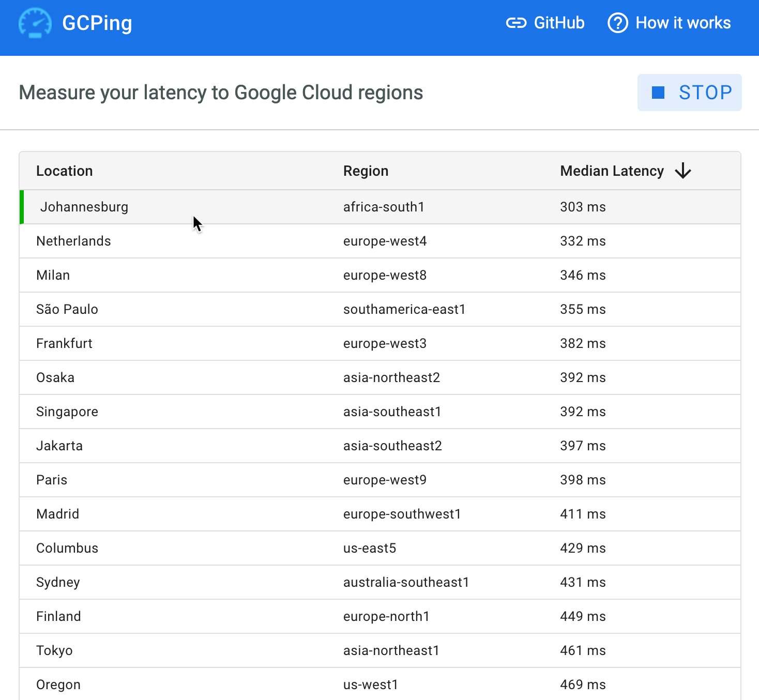Viewport: 759px width, 700px height.
Task: Click the 449 ms latency value
Action: [x=583, y=616]
